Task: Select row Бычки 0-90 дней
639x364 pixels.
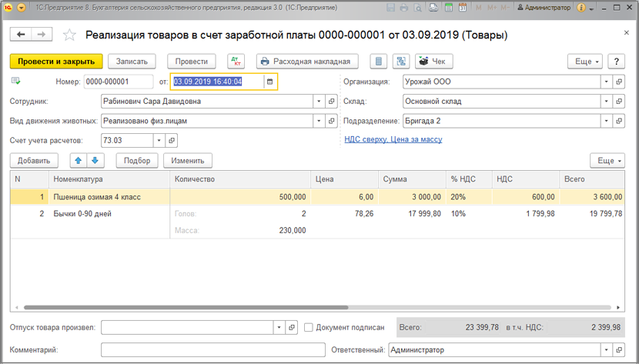Action: click(x=317, y=222)
